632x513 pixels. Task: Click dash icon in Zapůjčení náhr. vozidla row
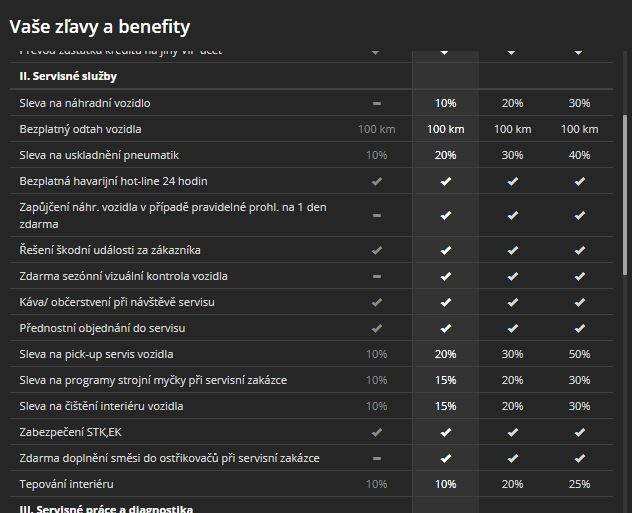pos(376,216)
